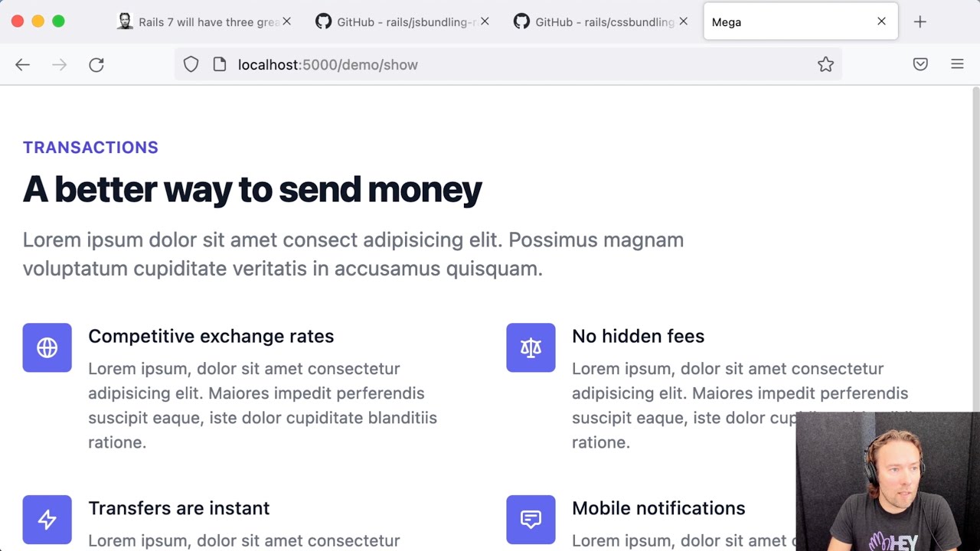Close the Mega tab
This screenshot has height=551, width=980.
click(x=881, y=22)
